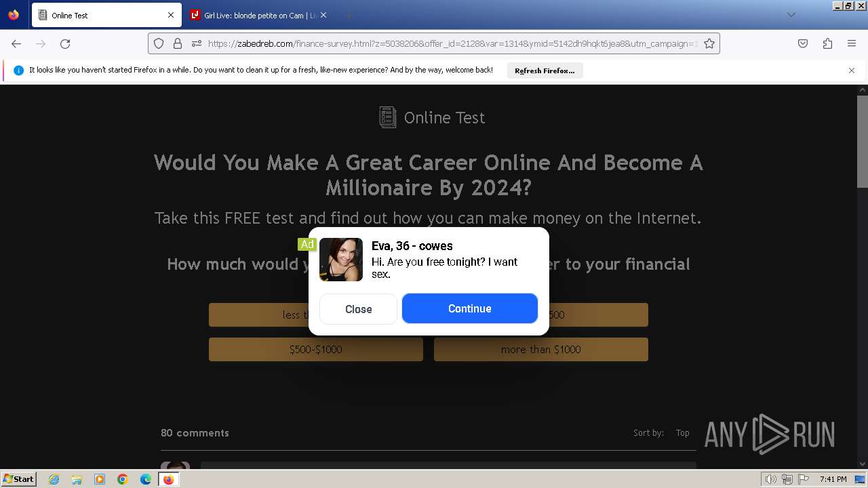The image size is (868, 488).
Task: Click the green Ad label badge
Action: [x=307, y=245]
